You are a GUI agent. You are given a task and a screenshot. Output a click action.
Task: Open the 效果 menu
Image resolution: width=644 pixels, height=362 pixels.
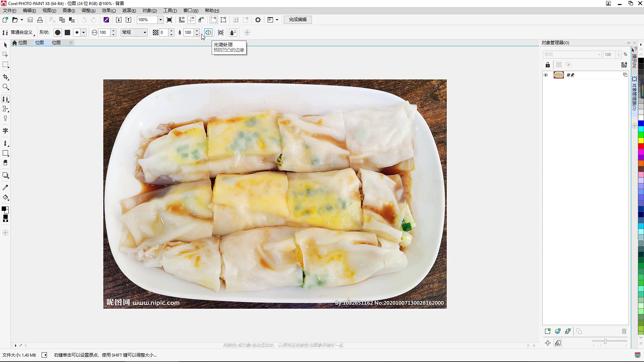tap(109, 10)
